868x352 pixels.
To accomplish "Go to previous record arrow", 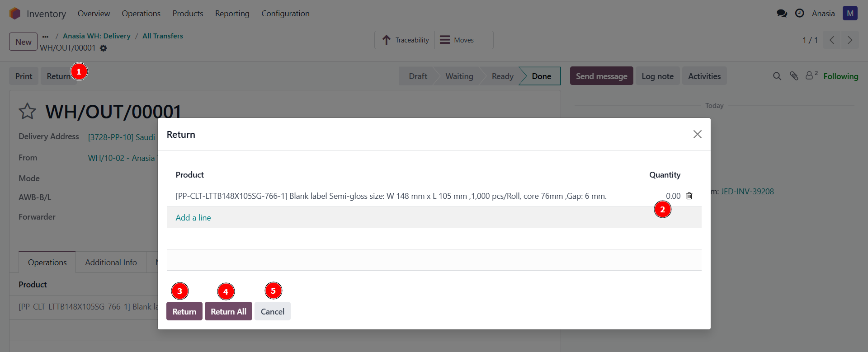I will tap(832, 40).
